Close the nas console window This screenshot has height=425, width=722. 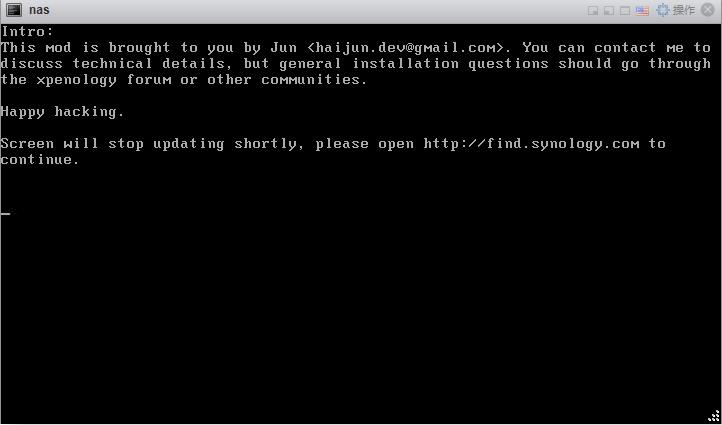[x=708, y=10]
